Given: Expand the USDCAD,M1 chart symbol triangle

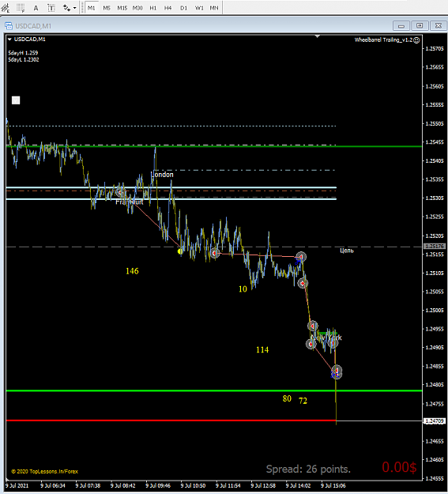Looking at the screenshot, I should coord(9,40).
